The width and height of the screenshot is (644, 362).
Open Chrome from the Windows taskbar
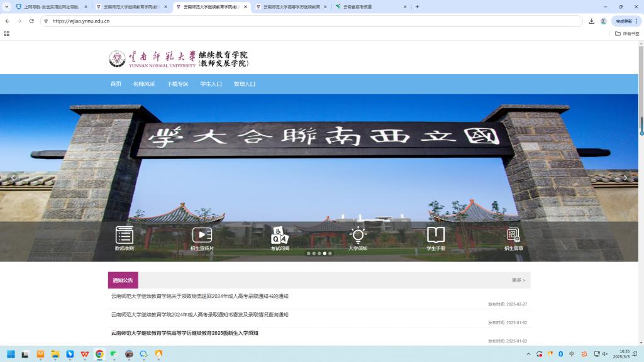(99, 354)
